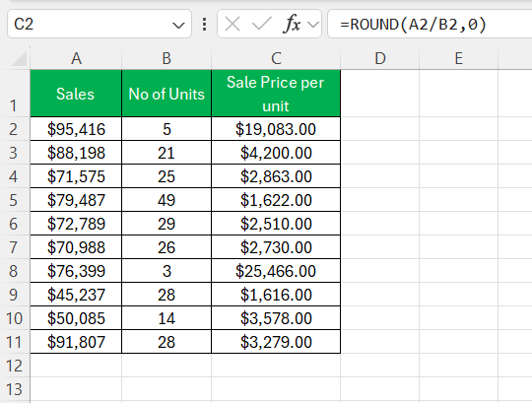Viewport: 532px width, 403px height.
Task: Select the cell showing $19,083.00
Action: 276,129
